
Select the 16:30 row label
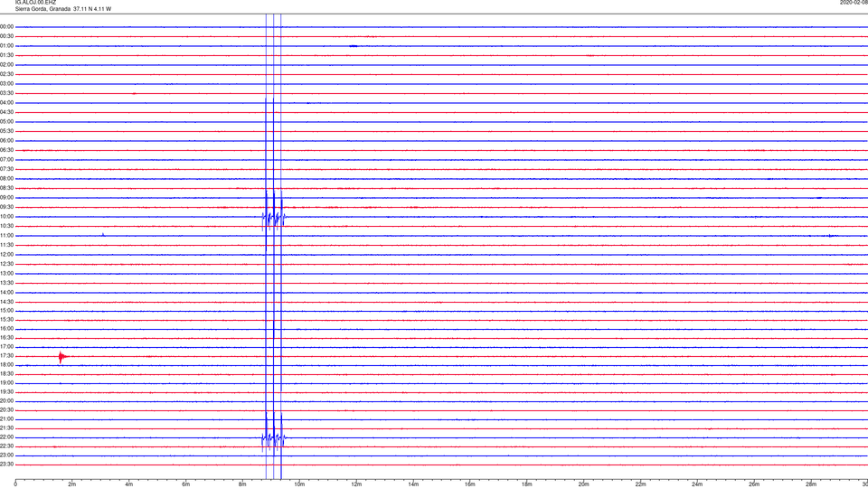pos(6,337)
